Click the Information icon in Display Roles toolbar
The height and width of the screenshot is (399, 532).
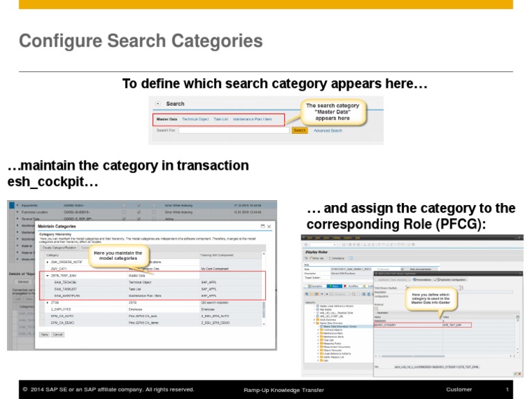coord(351,258)
